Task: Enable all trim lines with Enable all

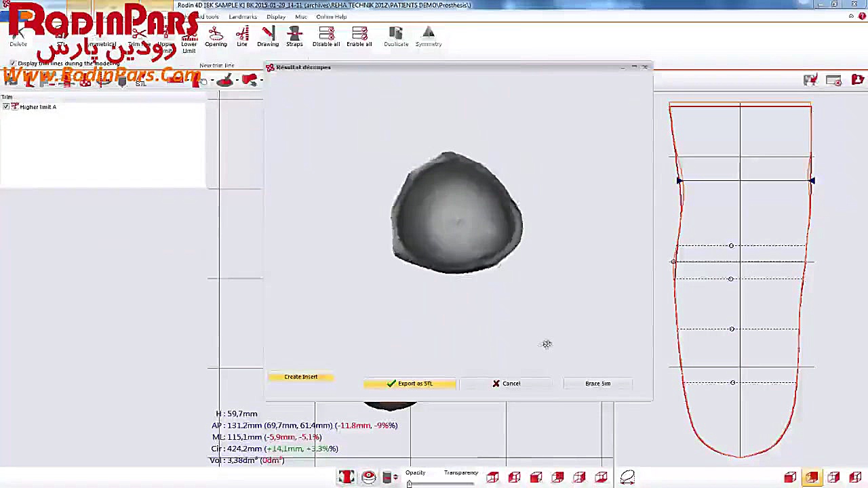Action: tap(359, 34)
